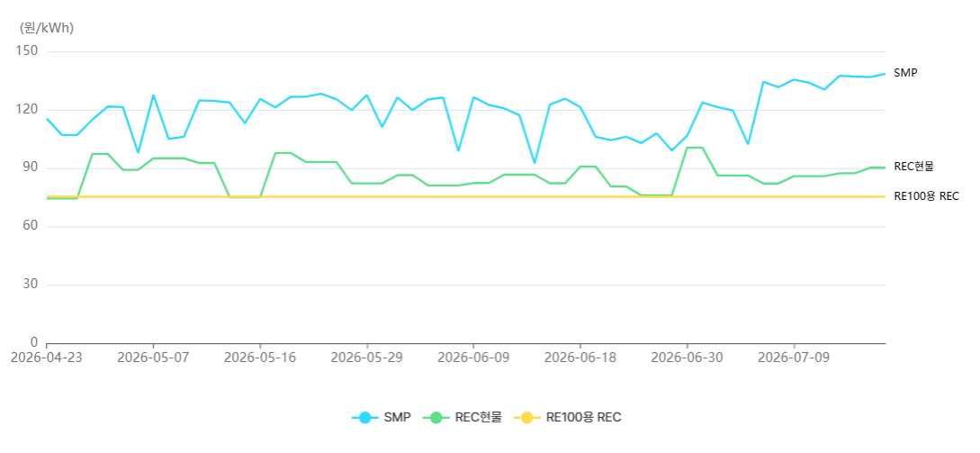Screen dimensions: 980x453
Task: Click the REC현물 end label beside the line
Action: 914,167
